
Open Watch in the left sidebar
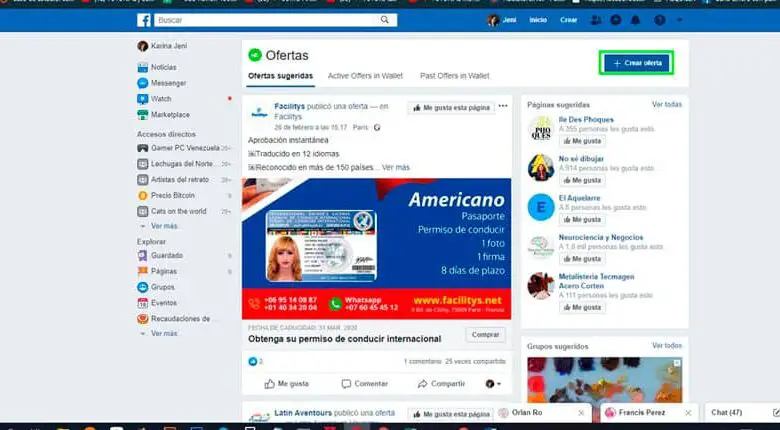pyautogui.click(x=161, y=99)
